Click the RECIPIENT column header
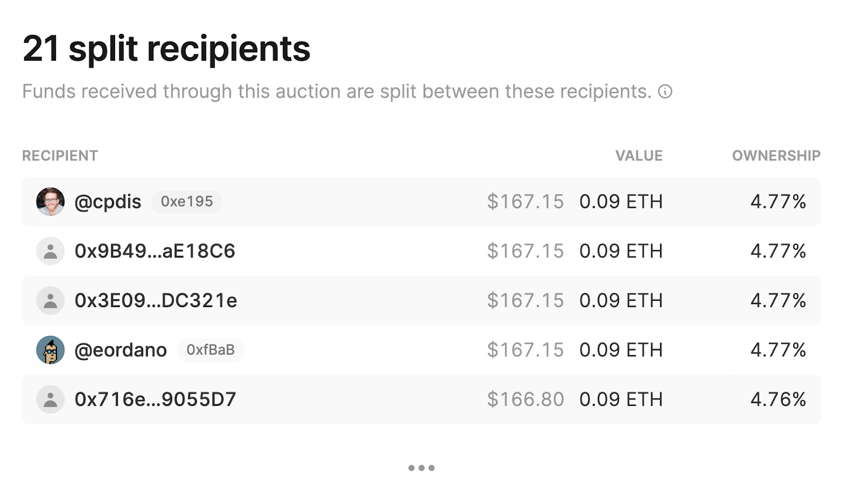The height and width of the screenshot is (504, 845). point(60,156)
